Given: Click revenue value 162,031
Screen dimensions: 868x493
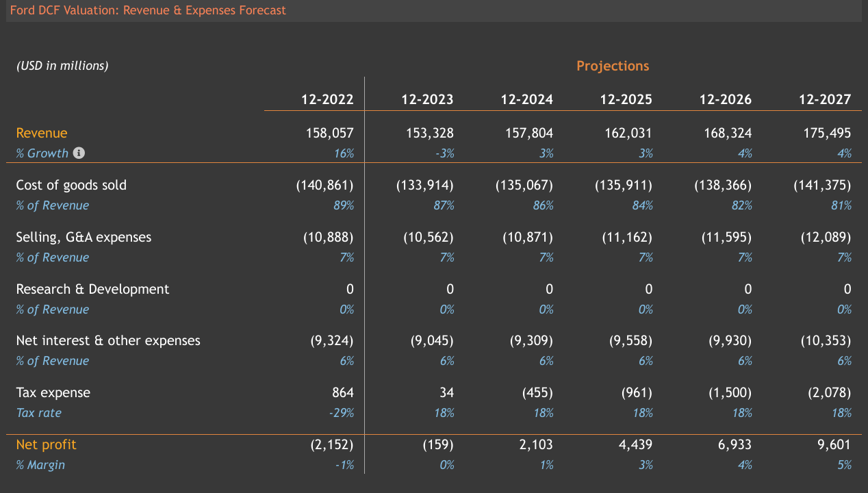Looking at the screenshot, I should pyautogui.click(x=628, y=133).
